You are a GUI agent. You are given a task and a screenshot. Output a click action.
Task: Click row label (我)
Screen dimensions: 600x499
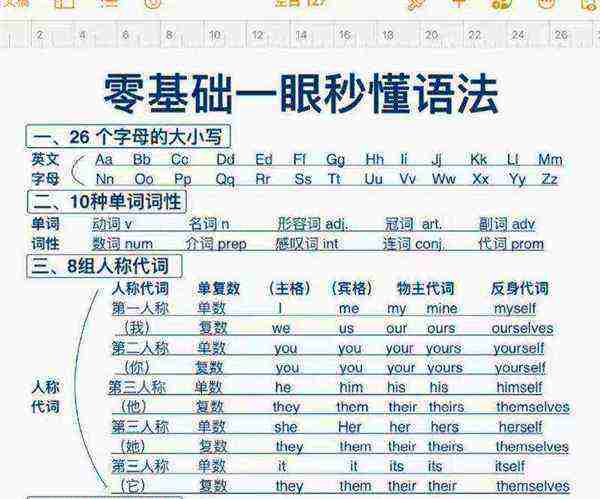pyautogui.click(x=137, y=328)
